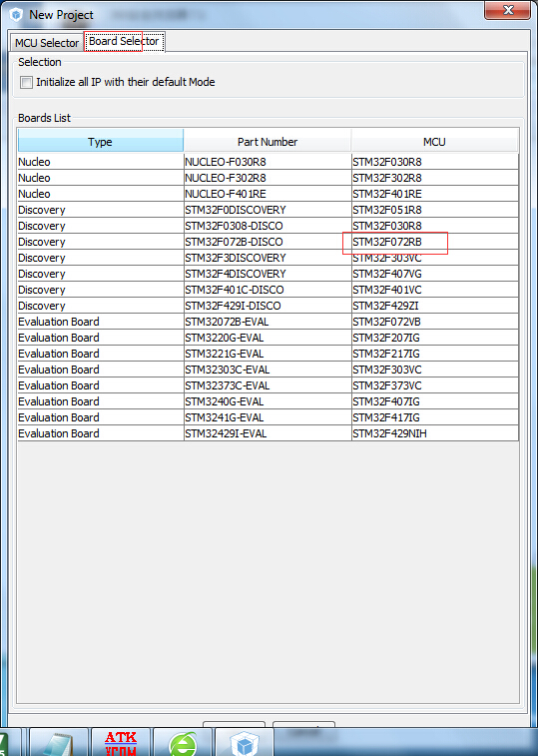The height and width of the screenshot is (756, 538).
Task: Click the STM32F217IG MCU cell
Action: [435, 354]
